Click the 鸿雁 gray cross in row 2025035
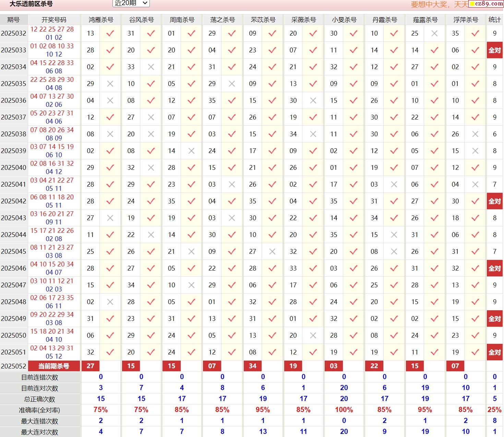The image size is (504, 437). [110, 84]
